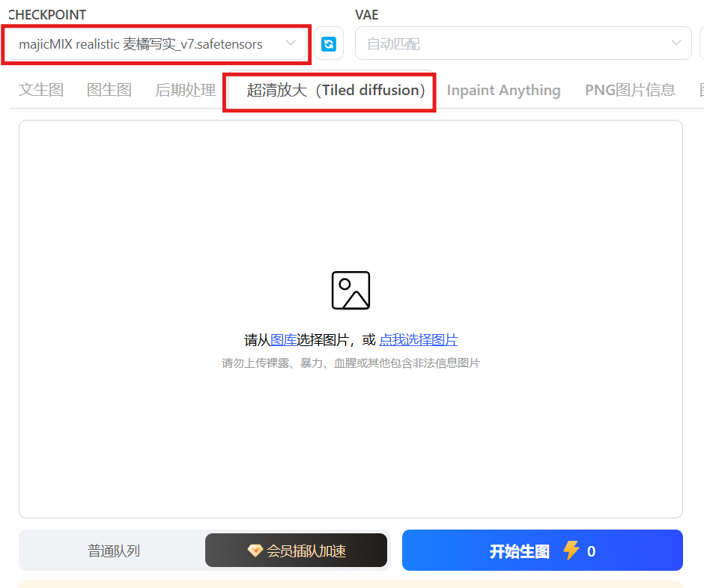Click the lightning bolt icon on generate button
This screenshot has height=588, width=704.
pyautogui.click(x=571, y=551)
